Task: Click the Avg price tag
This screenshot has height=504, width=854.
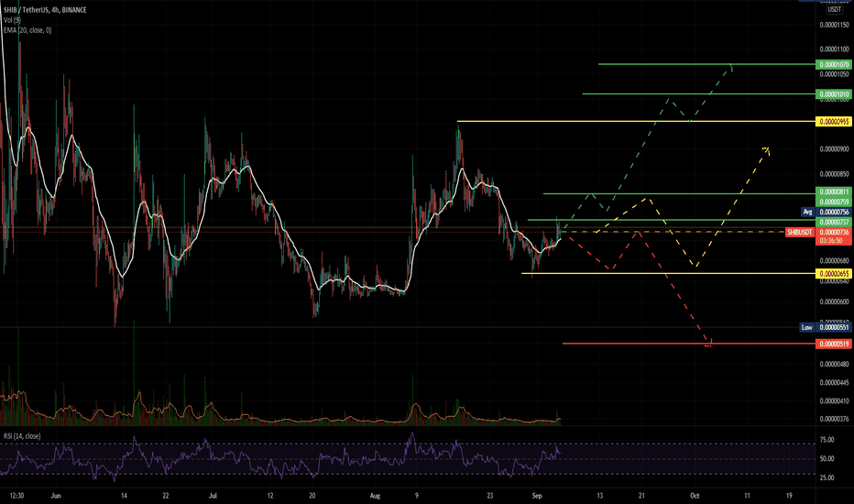Action: [807, 212]
